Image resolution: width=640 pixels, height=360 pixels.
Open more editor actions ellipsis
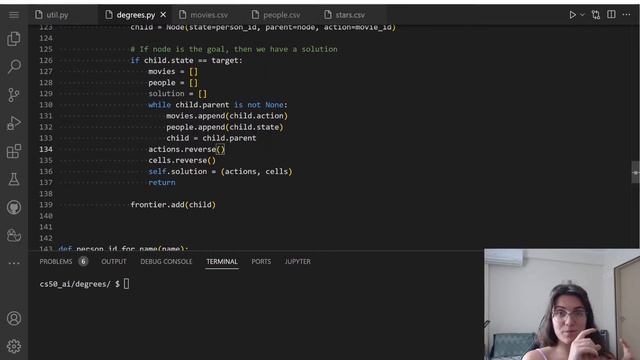click(626, 15)
